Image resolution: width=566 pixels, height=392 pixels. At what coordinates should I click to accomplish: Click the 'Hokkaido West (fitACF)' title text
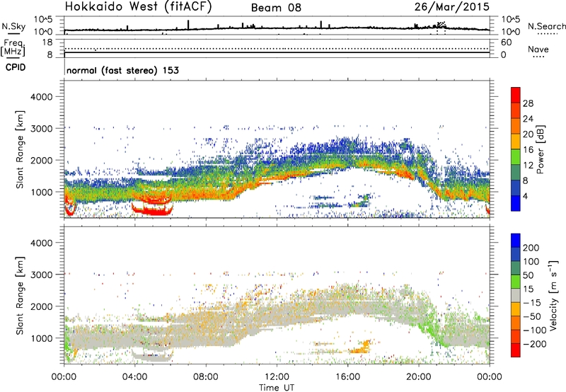[x=138, y=7]
